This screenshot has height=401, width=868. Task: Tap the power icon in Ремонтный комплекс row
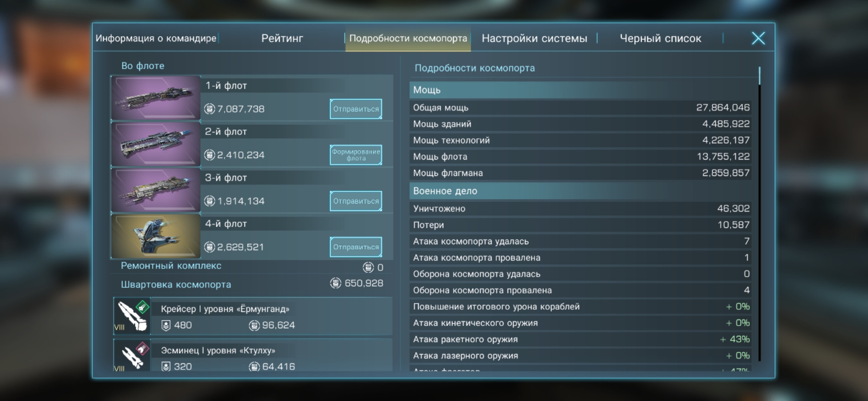click(x=368, y=267)
